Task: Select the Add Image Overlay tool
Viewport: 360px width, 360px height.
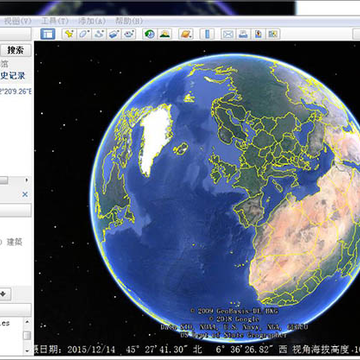Action: point(114,34)
